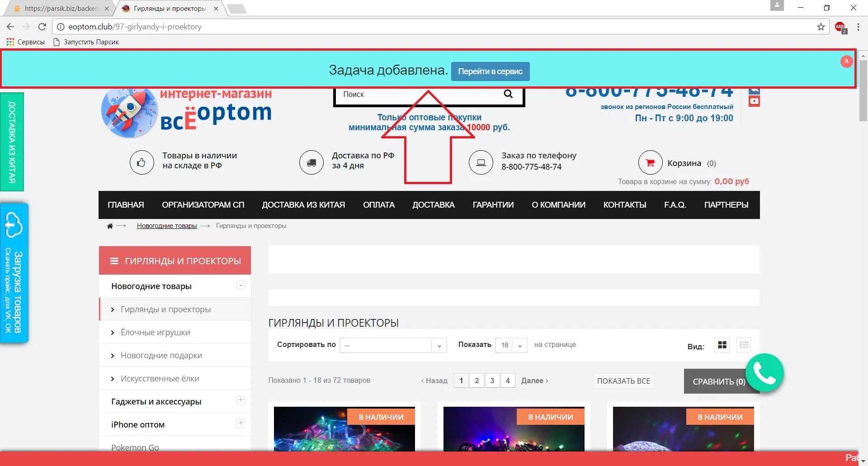Image resolution: width=868 pixels, height=466 pixels.
Task: Click the thumbs-up 'Товары в наличии' icon
Action: pyautogui.click(x=142, y=162)
